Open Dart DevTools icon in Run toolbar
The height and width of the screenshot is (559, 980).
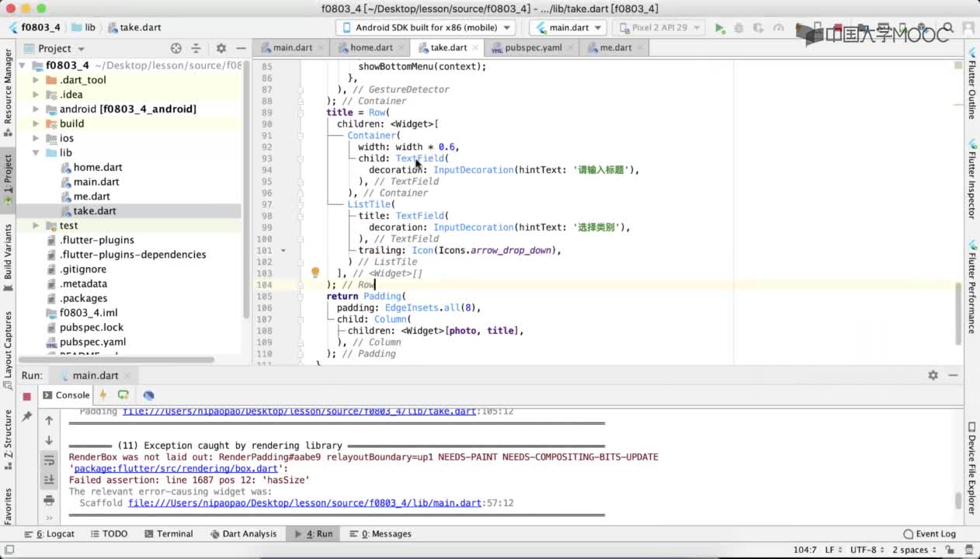(148, 395)
